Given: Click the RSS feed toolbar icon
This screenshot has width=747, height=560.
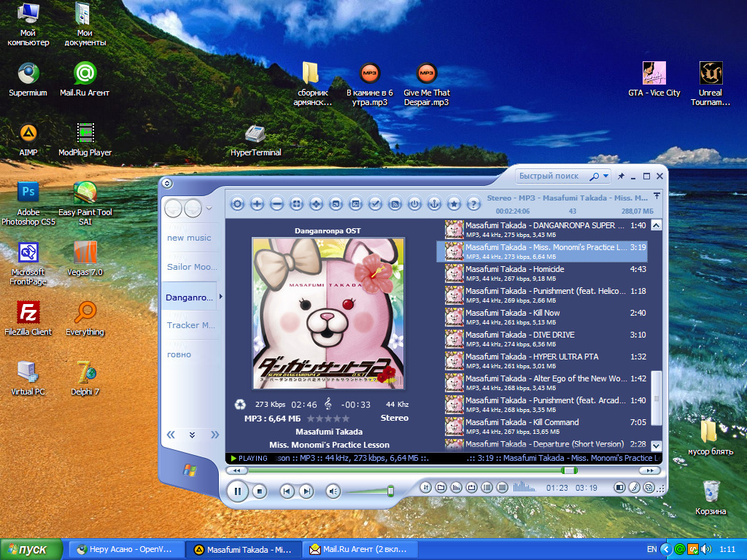Looking at the screenshot, I should [395, 204].
